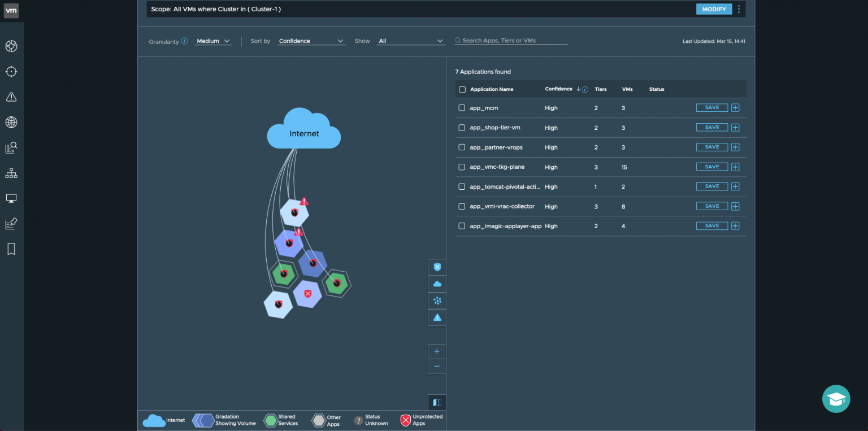The image size is (868, 431).
Task: Click the warning triangle map filter
Action: (x=437, y=318)
